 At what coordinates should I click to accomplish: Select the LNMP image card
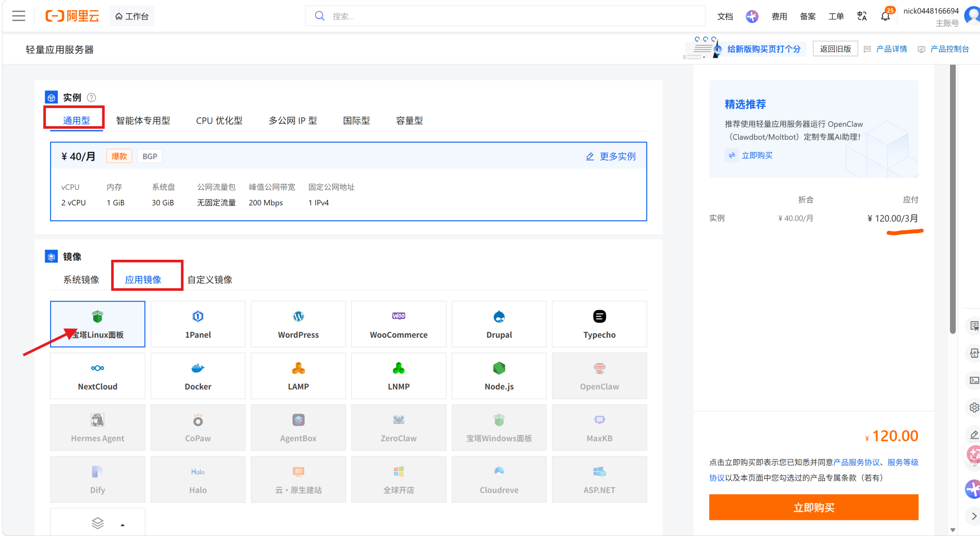399,376
